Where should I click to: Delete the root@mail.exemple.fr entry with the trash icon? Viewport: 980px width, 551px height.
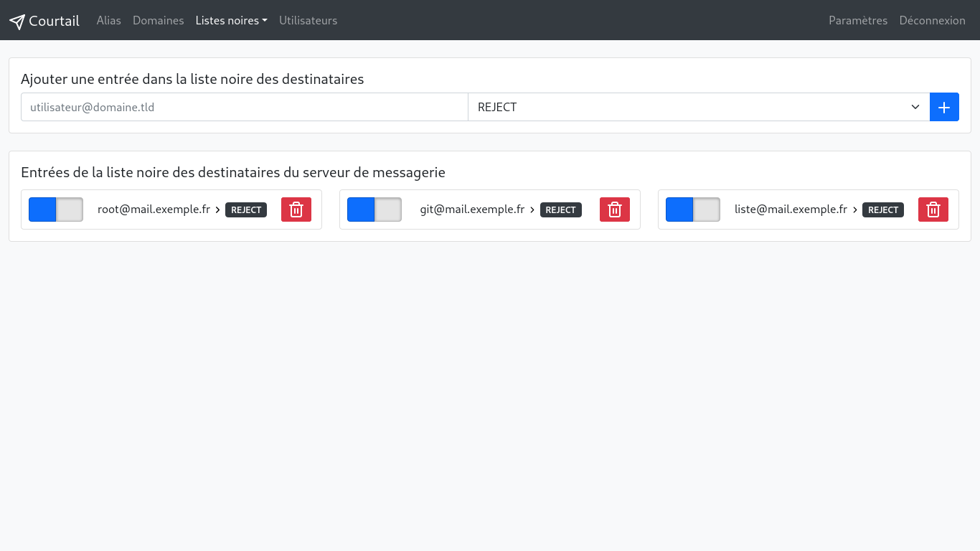[x=296, y=209]
